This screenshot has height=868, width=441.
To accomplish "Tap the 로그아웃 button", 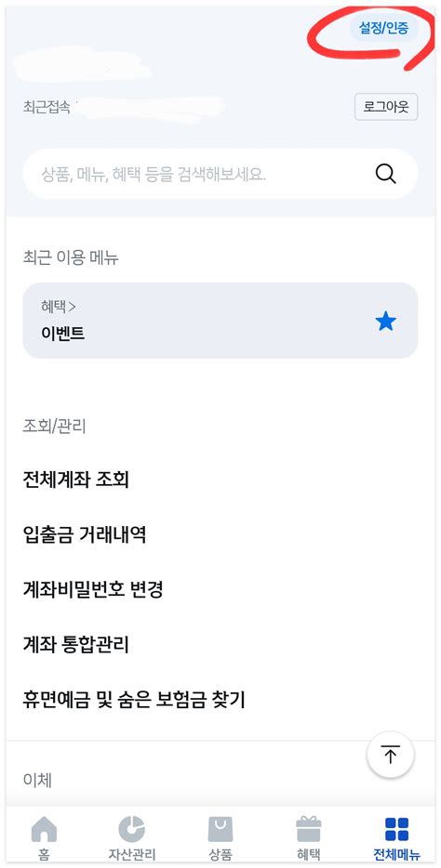I will [386, 108].
